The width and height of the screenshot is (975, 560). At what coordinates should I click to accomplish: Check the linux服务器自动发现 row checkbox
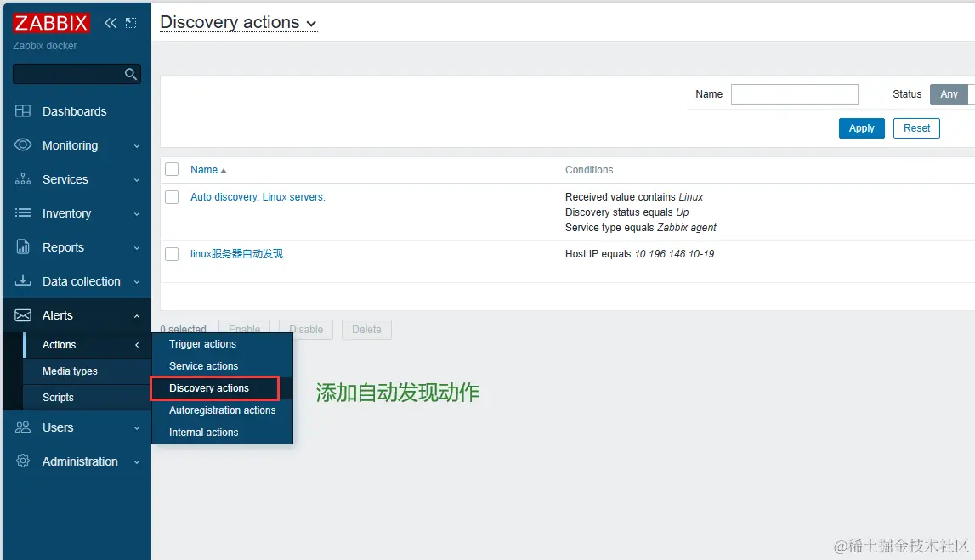click(172, 254)
